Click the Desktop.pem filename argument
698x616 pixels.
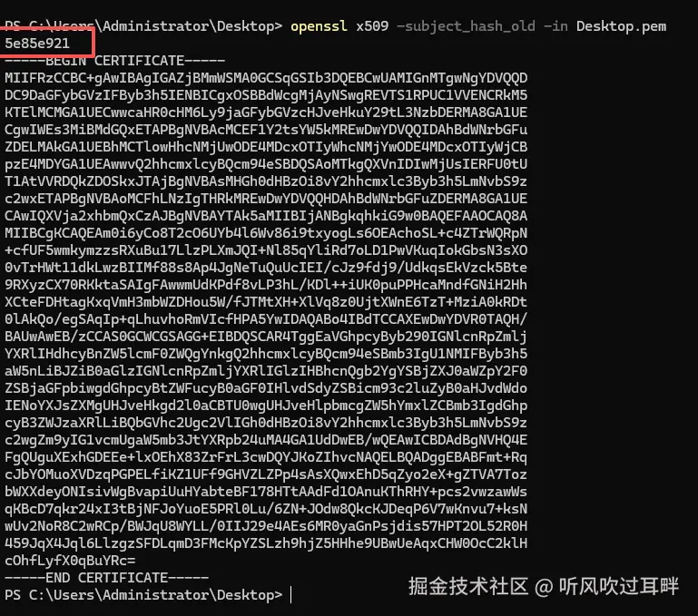pos(621,26)
